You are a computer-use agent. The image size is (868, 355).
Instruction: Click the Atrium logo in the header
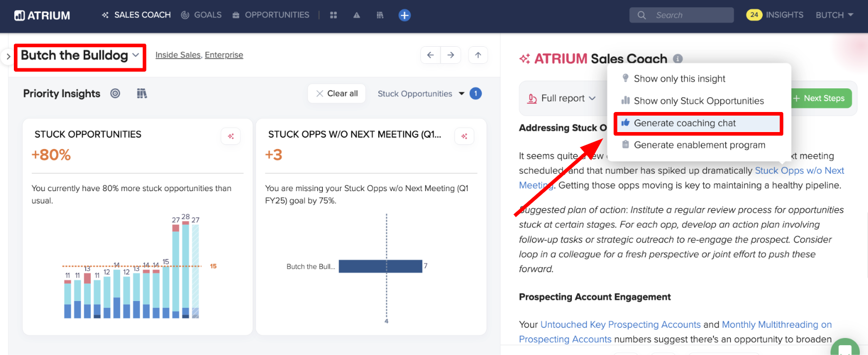click(42, 15)
